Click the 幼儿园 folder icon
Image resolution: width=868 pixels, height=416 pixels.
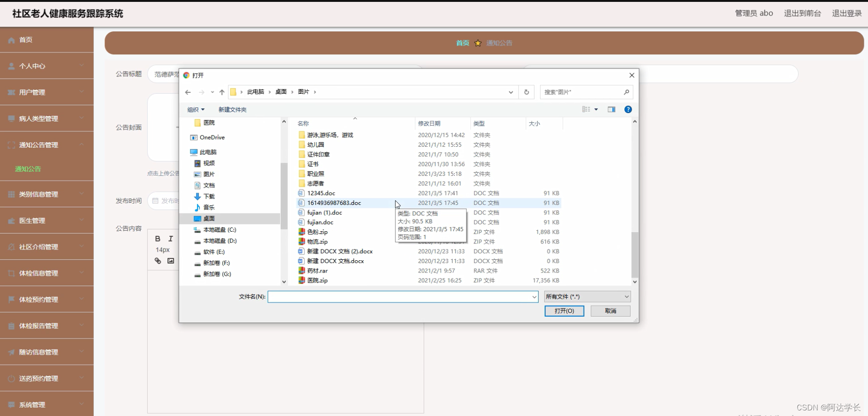tap(302, 144)
